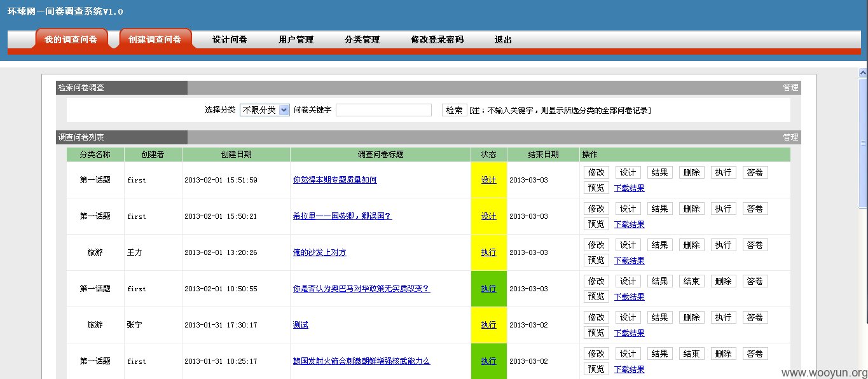Screen dimensions: 868x379
Task: View 结果 for 俺的沙发上对方
Action: (659, 245)
